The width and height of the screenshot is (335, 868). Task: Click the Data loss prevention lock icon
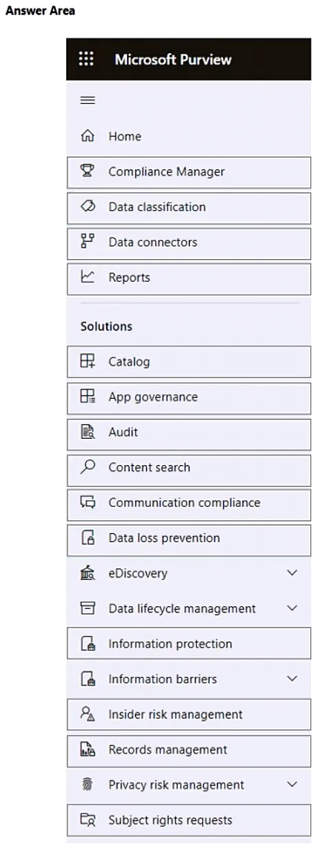88,538
